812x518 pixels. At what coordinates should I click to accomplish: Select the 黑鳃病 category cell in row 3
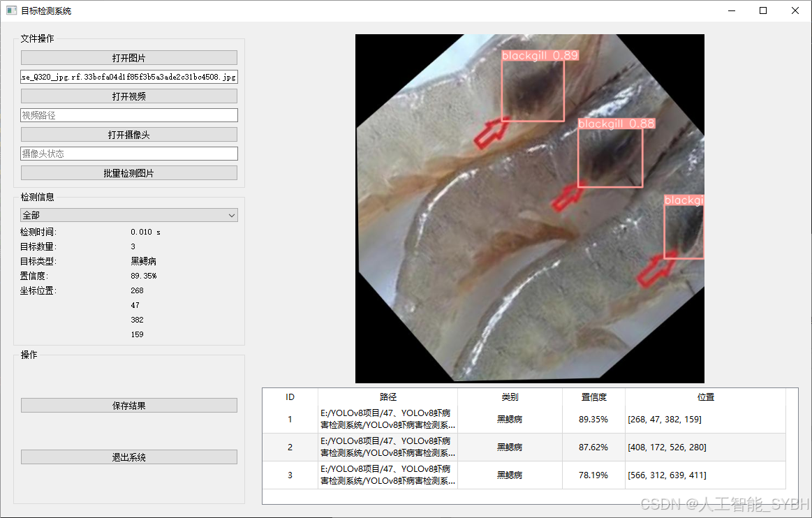[x=510, y=475]
